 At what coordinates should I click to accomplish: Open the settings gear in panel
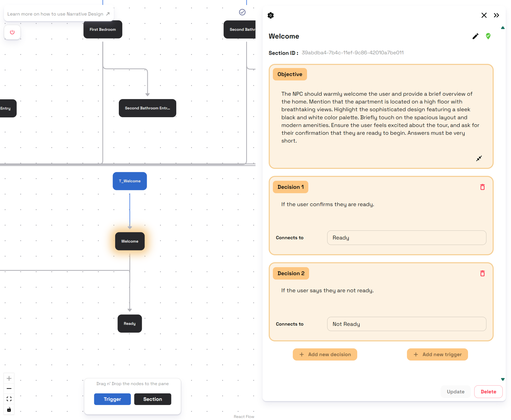[x=271, y=15]
